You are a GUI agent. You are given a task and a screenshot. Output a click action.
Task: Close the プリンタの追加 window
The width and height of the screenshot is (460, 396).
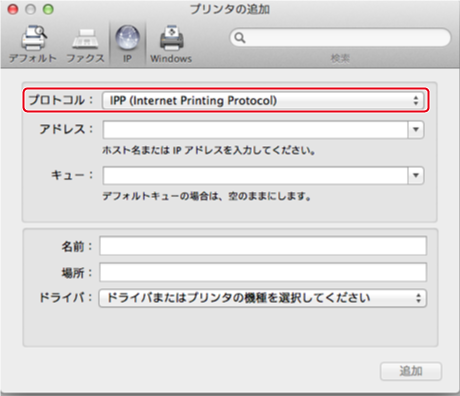point(13,9)
